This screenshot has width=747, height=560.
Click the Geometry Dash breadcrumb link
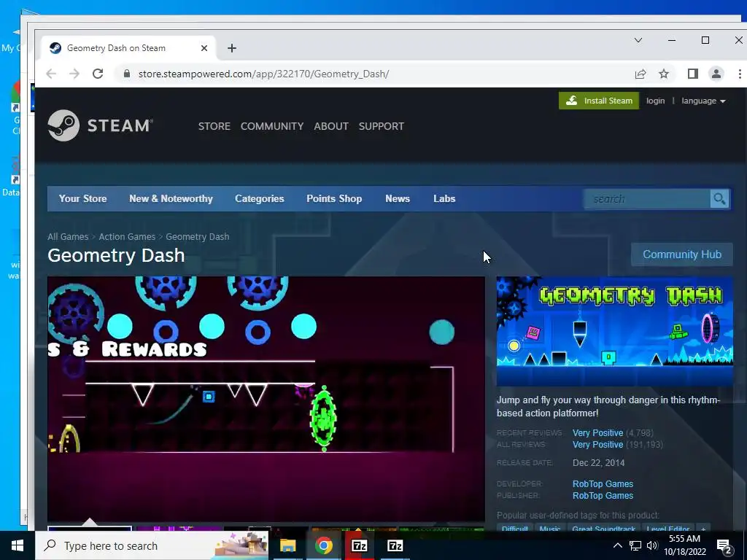tap(197, 237)
